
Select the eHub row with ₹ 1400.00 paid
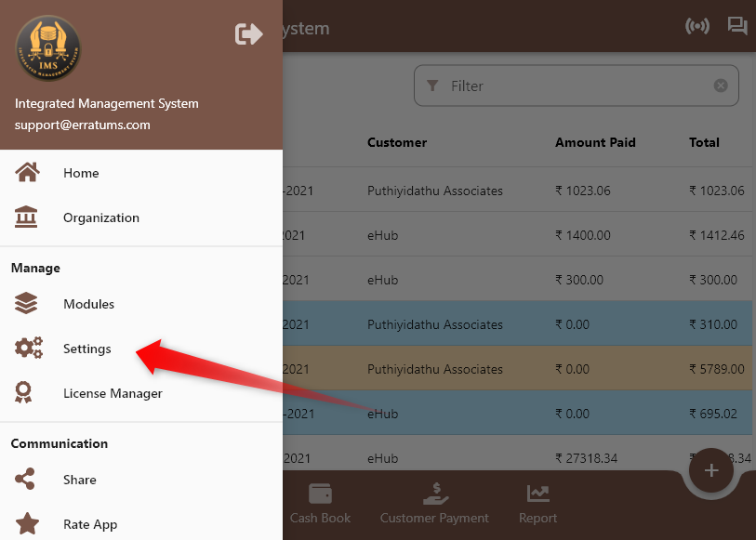tap(517, 235)
